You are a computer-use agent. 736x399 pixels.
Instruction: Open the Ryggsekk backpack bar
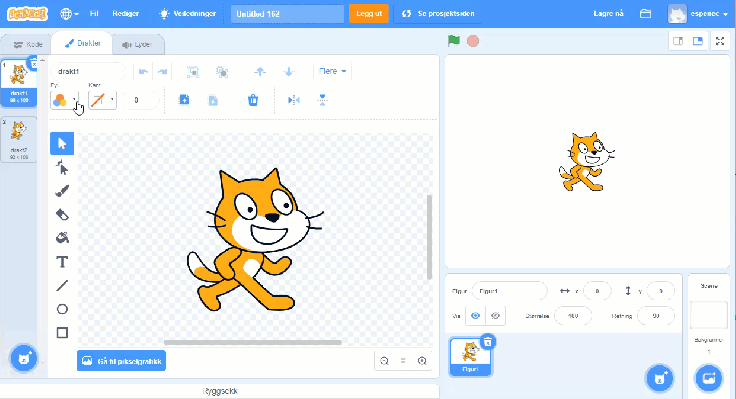pyautogui.click(x=220, y=391)
